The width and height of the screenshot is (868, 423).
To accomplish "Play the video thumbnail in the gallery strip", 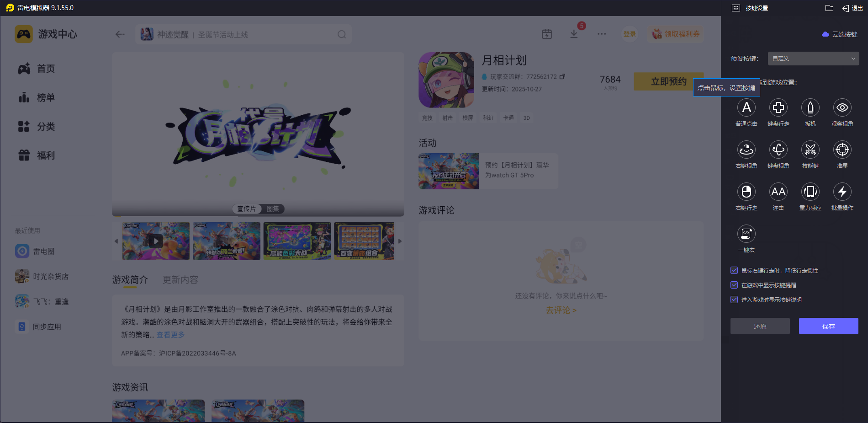I will (x=156, y=241).
